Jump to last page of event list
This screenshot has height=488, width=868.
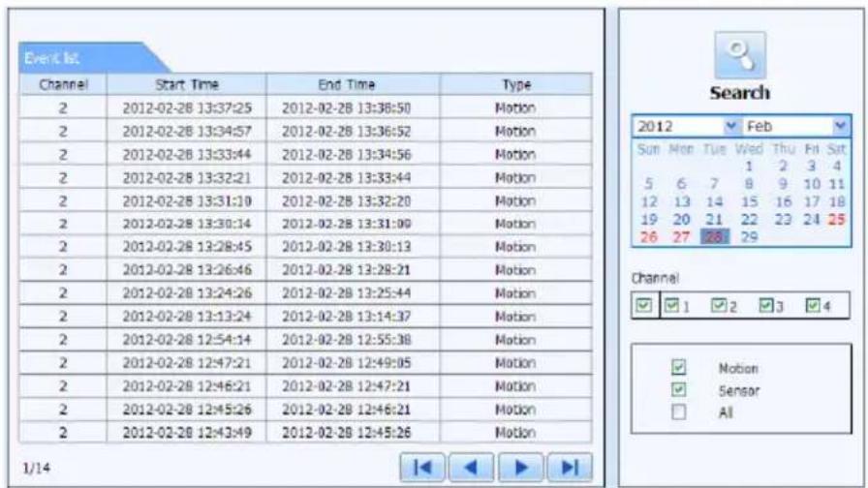570,468
